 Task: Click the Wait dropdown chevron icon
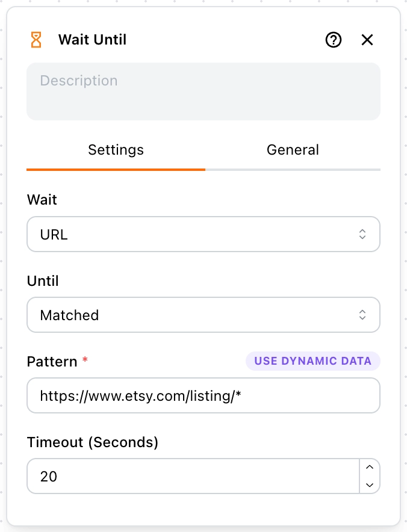pyautogui.click(x=363, y=234)
